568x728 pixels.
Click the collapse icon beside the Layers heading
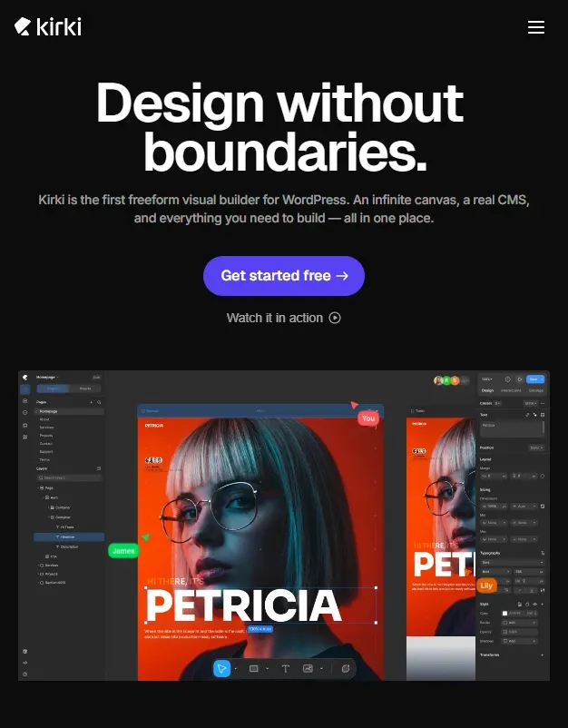click(x=99, y=468)
